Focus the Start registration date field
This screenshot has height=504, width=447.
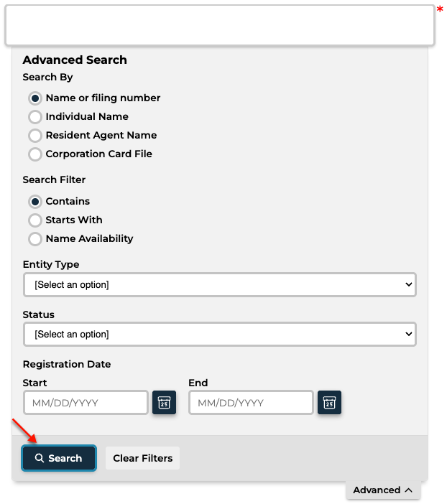pos(86,403)
